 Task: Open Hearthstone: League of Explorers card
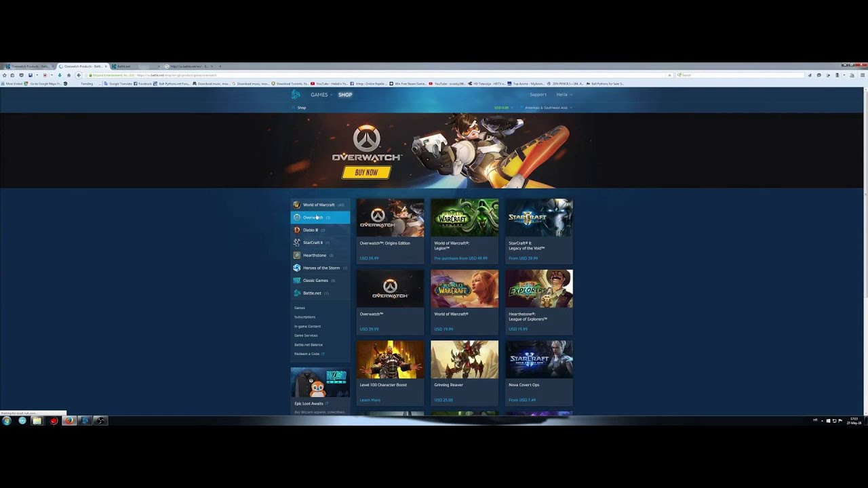pos(539,302)
